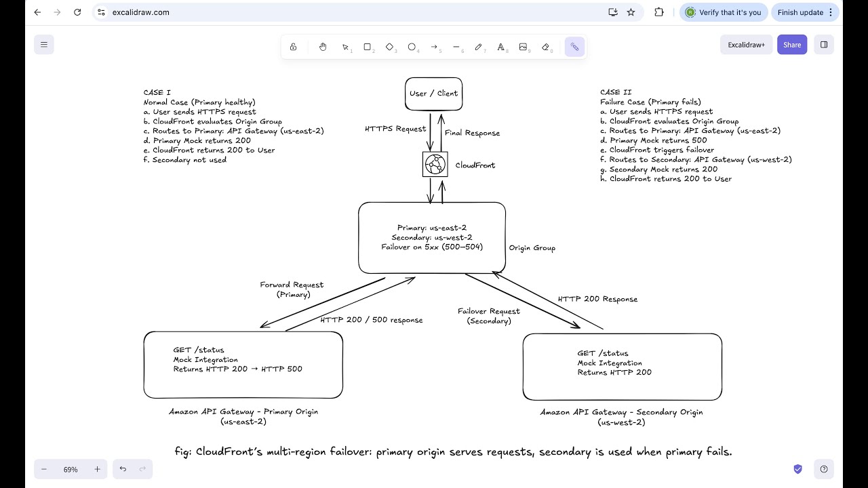Select the CloudFront network icon shape
The width and height of the screenshot is (868, 488).
pos(435,164)
